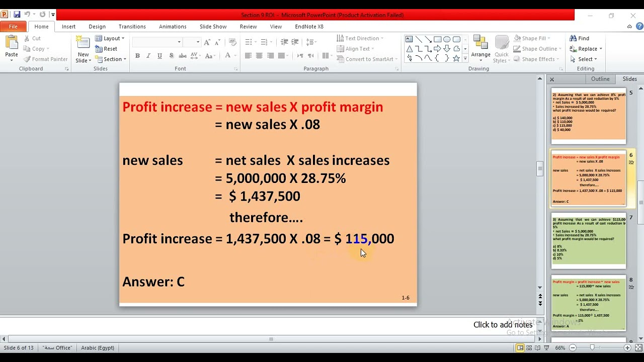Click the New Slide icon

pyautogui.click(x=82, y=43)
